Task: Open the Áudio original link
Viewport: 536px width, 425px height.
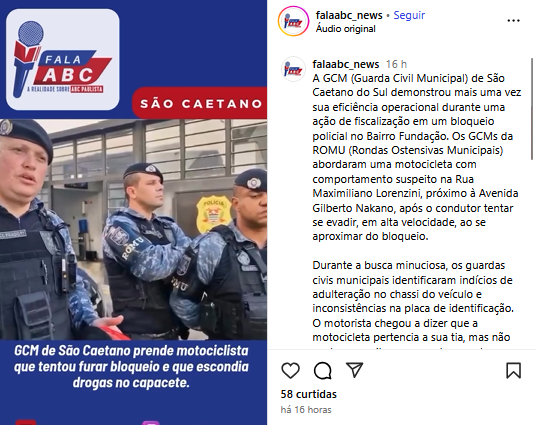Action: pos(346,29)
